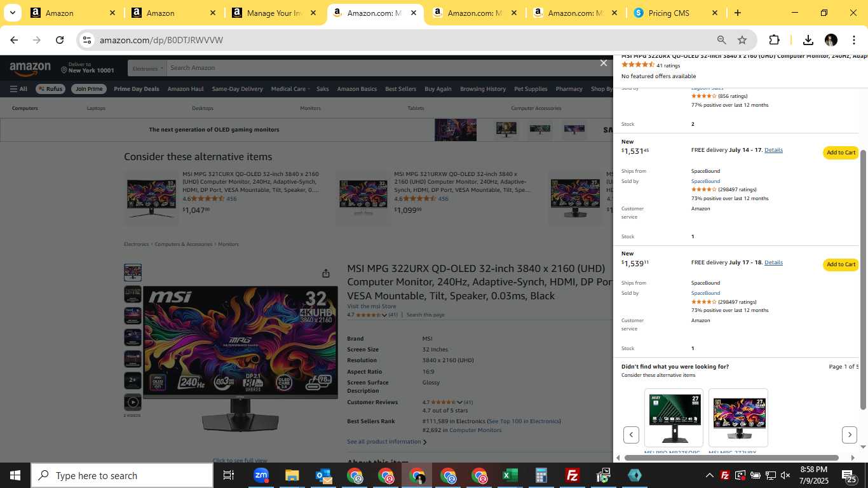Open Details for July 17 - 18 delivery
This screenshot has height=488, width=868.
click(x=773, y=262)
